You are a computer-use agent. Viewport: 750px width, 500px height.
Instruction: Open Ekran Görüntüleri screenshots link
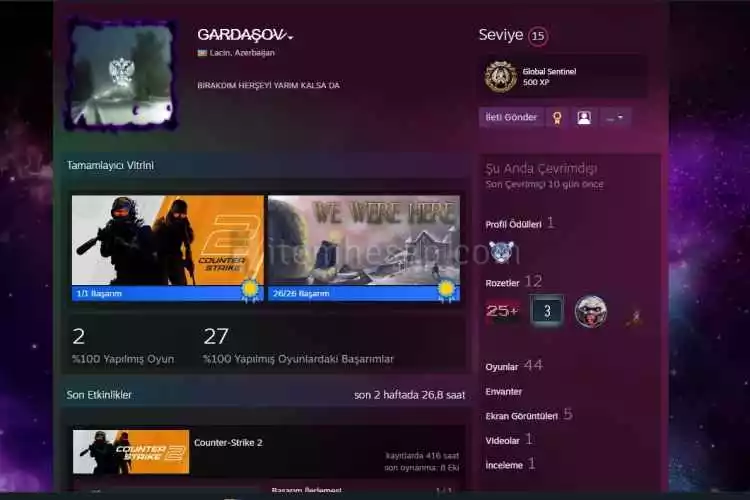point(521,415)
